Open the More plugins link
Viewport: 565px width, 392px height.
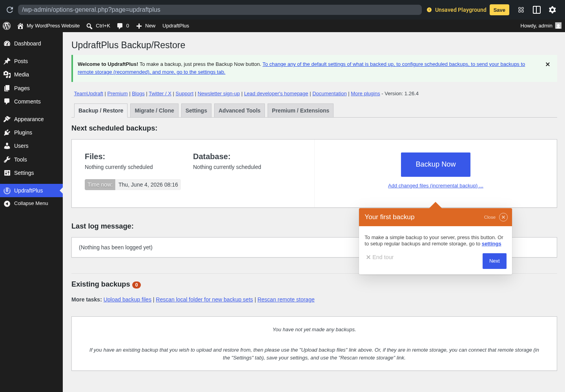pos(365,94)
